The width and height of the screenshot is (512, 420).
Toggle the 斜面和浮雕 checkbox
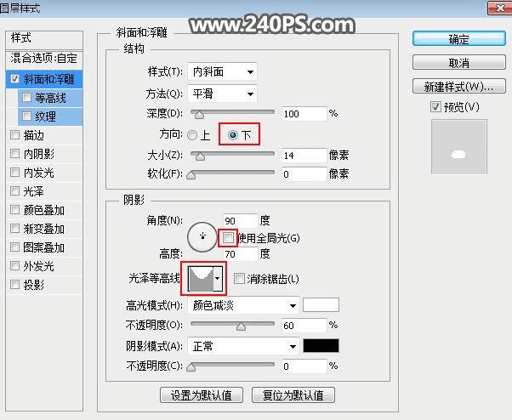(x=14, y=79)
